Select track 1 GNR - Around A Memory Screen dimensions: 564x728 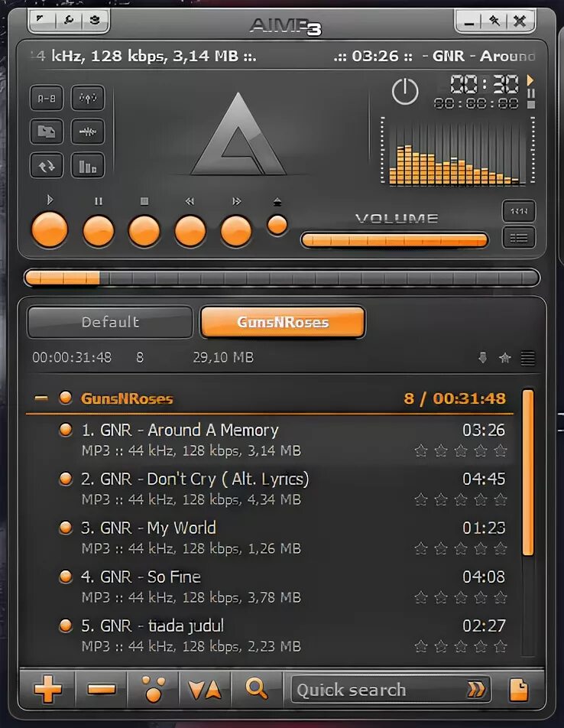point(270,439)
